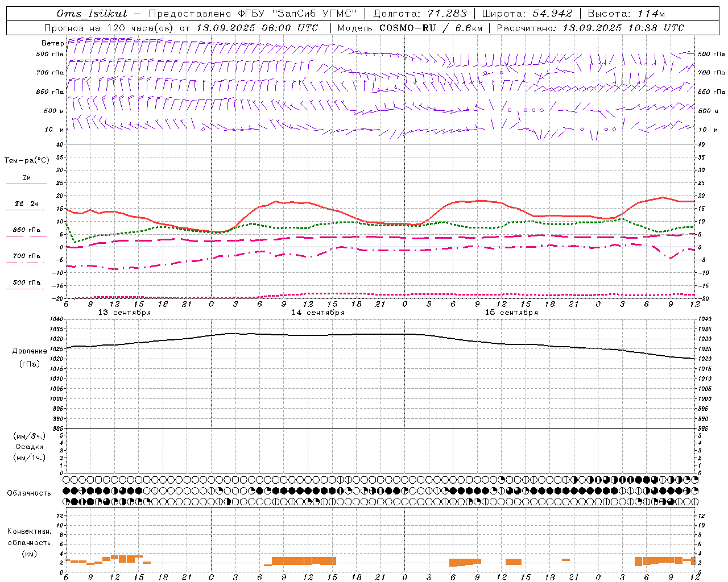
Task: Click the Модель COSMO-RU / 6.6км label
Action: pyautogui.click(x=410, y=28)
